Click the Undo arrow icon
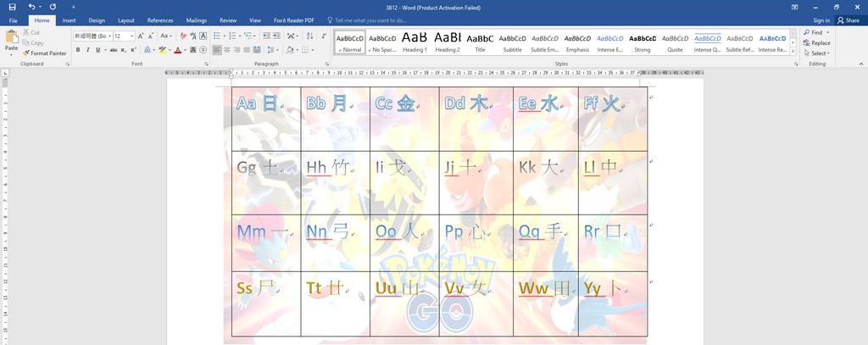The width and height of the screenshot is (868, 345). tap(31, 7)
